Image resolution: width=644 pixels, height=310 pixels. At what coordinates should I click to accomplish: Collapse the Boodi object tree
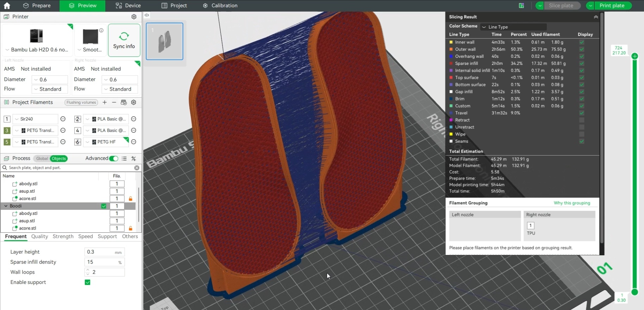pos(6,206)
